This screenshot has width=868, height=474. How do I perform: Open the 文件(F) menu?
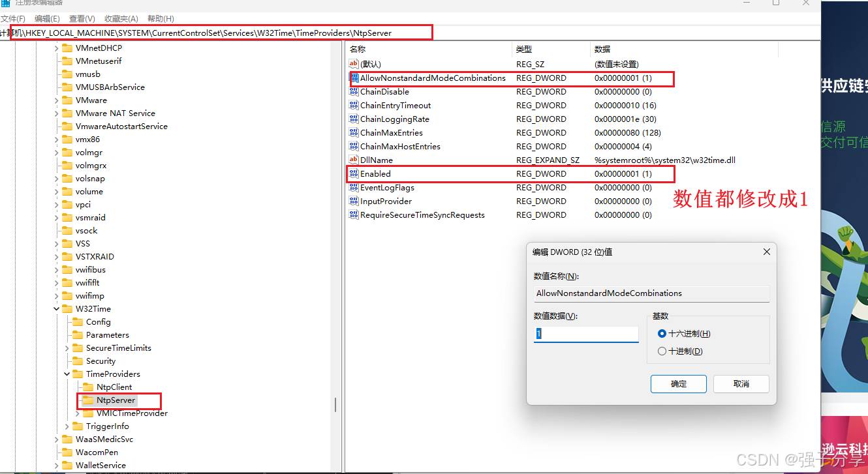[x=13, y=19]
